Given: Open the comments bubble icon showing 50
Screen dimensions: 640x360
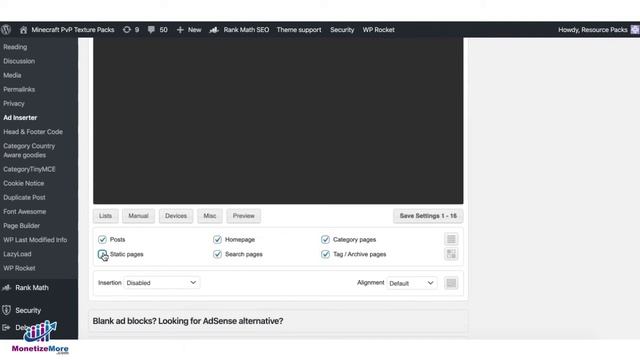Looking at the screenshot, I should click(x=151, y=29).
